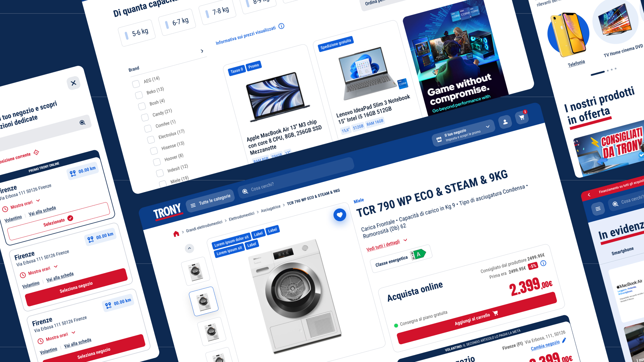This screenshot has height=362, width=644.
Task: Check the AEG brand checkbox
Action: point(136,84)
